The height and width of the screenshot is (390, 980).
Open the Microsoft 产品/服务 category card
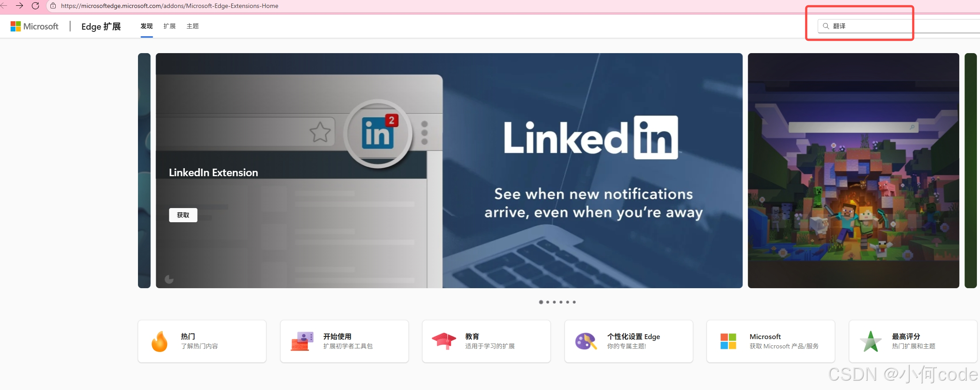tap(771, 341)
